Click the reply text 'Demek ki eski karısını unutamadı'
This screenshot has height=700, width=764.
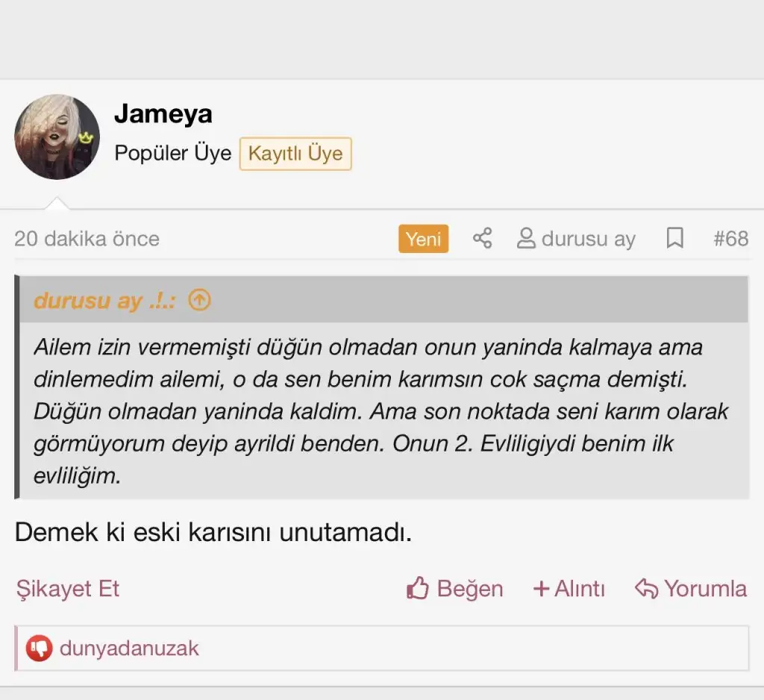[213, 533]
